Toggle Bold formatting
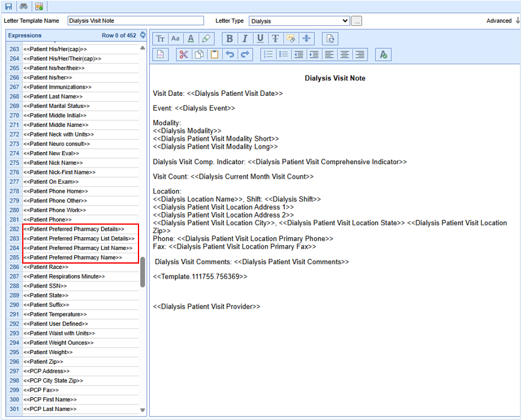Viewport: 521px width, 420px height. [x=230, y=39]
